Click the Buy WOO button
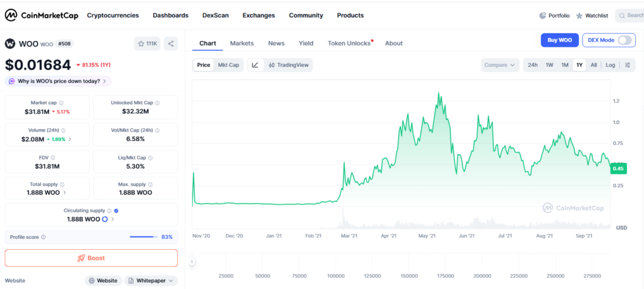The image size is (644, 289). click(559, 40)
